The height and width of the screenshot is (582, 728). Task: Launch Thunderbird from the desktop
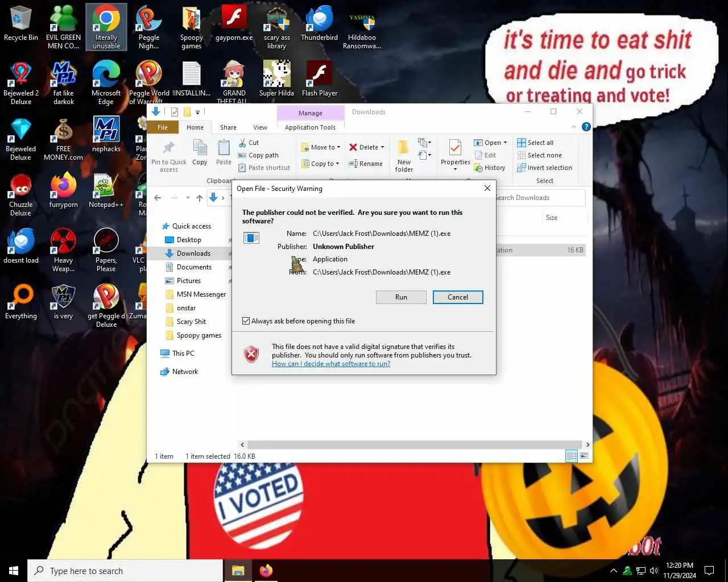tap(319, 24)
